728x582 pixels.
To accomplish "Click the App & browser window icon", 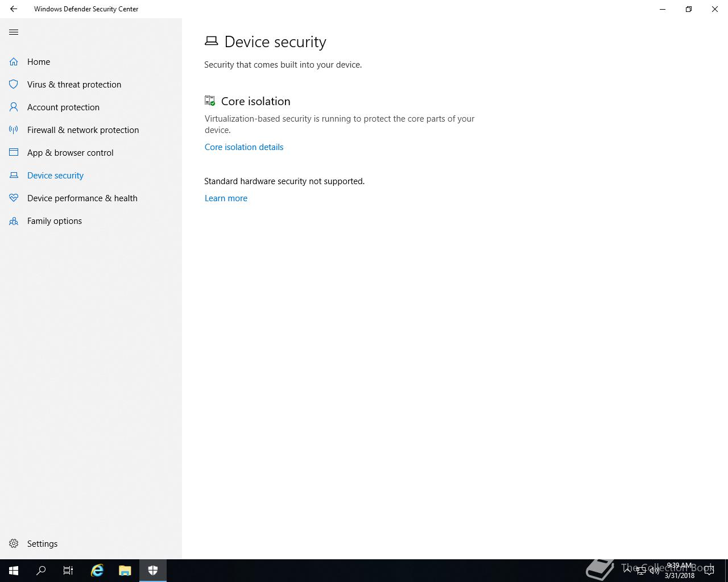I will [14, 152].
